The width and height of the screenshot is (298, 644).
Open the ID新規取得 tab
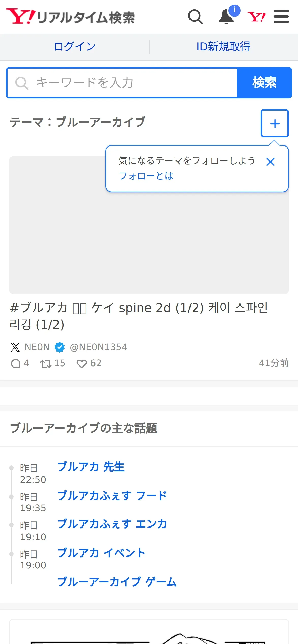(x=223, y=47)
